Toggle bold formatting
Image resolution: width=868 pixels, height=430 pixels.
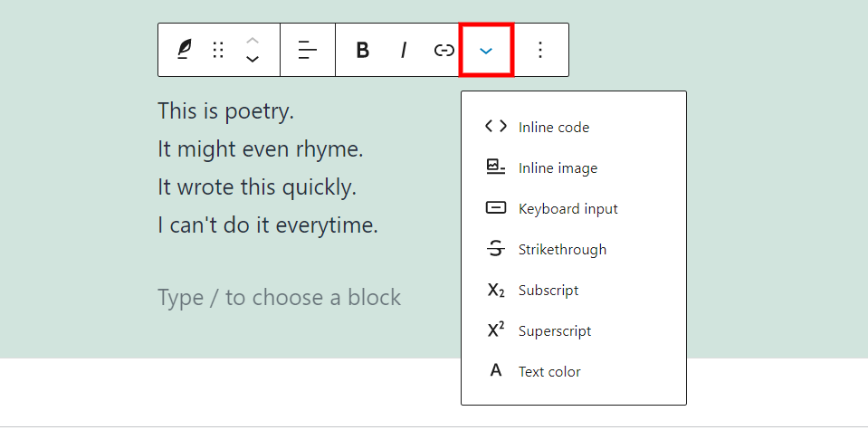click(362, 50)
